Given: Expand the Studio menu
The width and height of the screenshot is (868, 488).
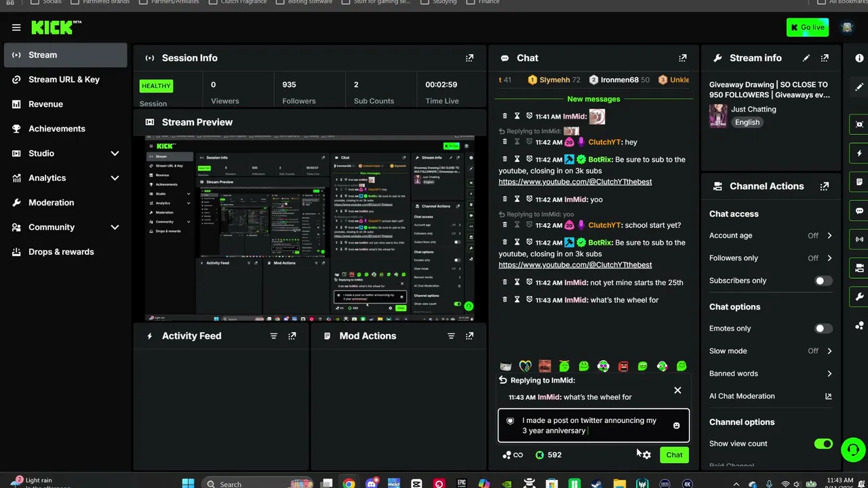Looking at the screenshot, I should pyautogui.click(x=115, y=154).
